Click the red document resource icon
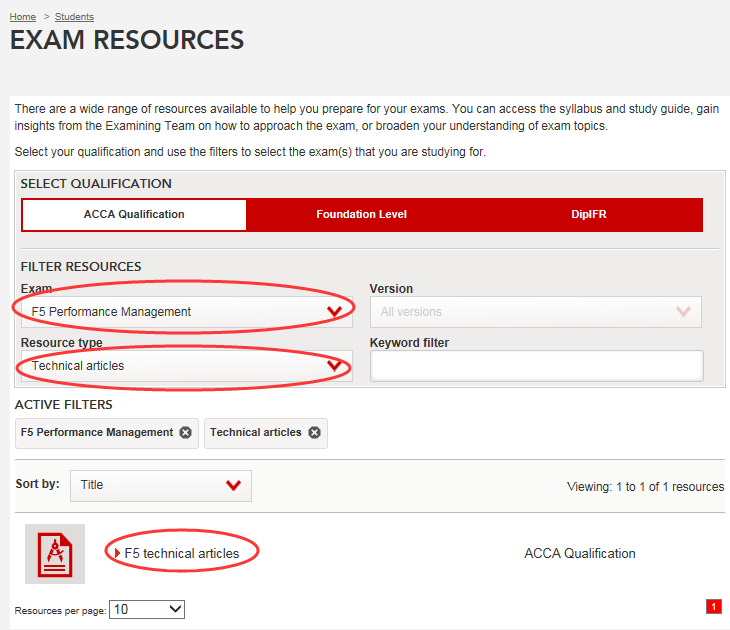The height and width of the screenshot is (630, 730). point(55,554)
